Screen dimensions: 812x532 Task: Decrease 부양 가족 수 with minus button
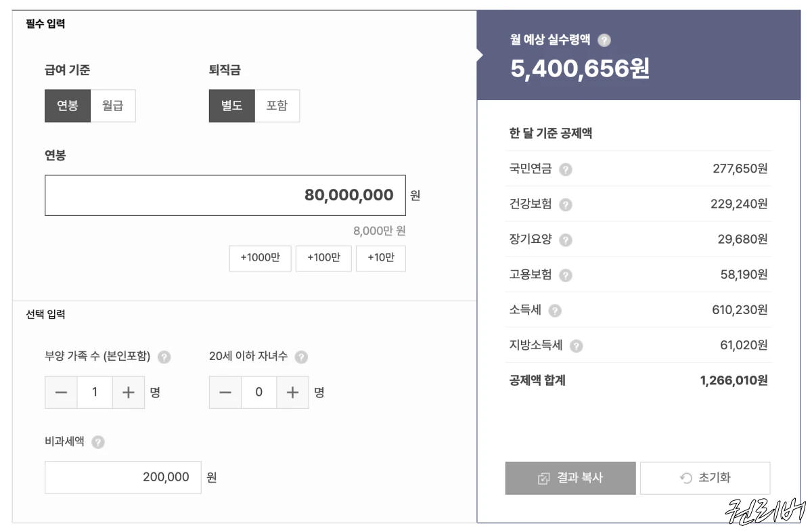(61, 393)
